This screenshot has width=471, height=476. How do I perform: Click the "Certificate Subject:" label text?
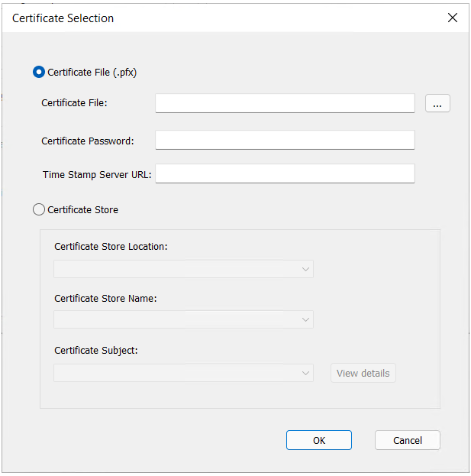click(96, 351)
